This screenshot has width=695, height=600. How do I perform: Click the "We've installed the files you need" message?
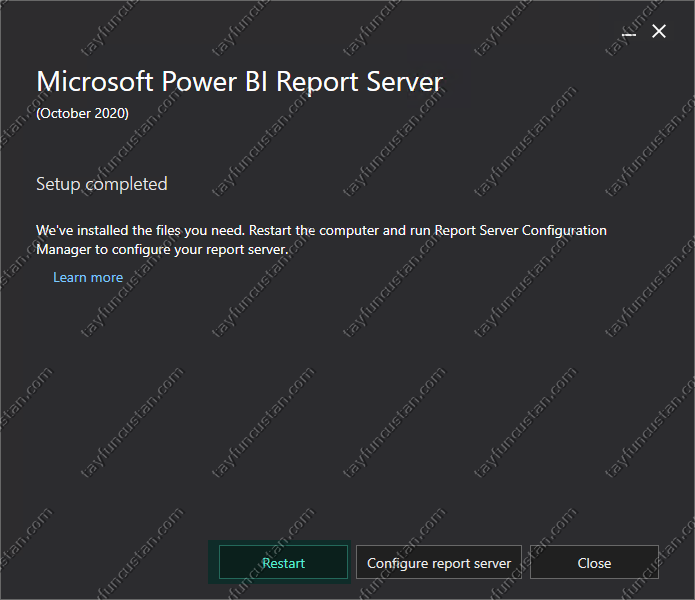[x=321, y=240]
